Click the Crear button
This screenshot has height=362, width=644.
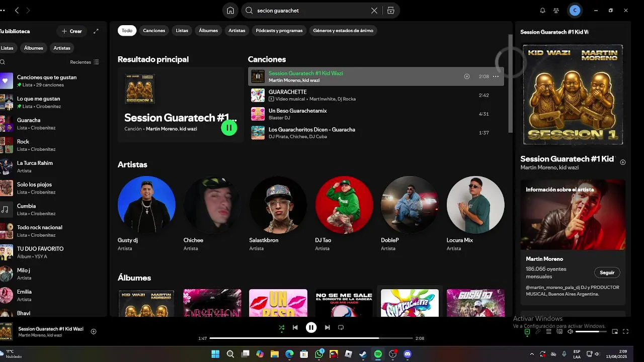pos(71,31)
